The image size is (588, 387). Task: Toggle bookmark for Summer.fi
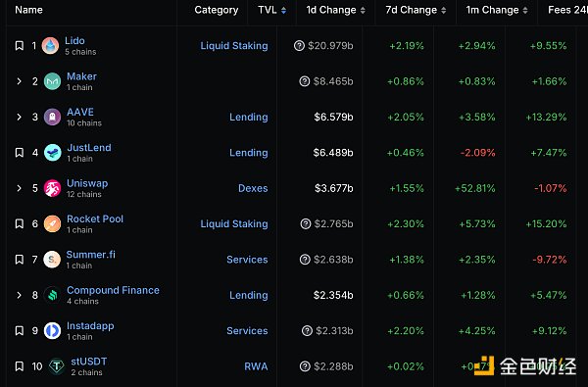[20, 260]
